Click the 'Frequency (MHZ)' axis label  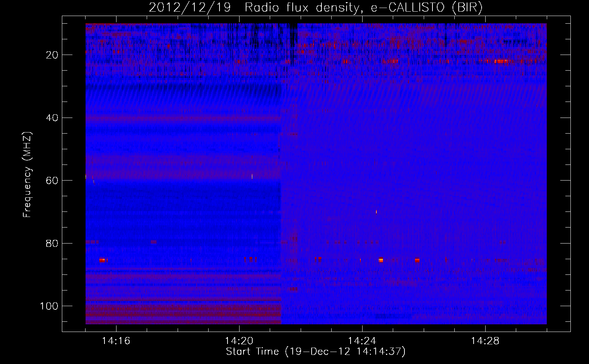(27, 175)
